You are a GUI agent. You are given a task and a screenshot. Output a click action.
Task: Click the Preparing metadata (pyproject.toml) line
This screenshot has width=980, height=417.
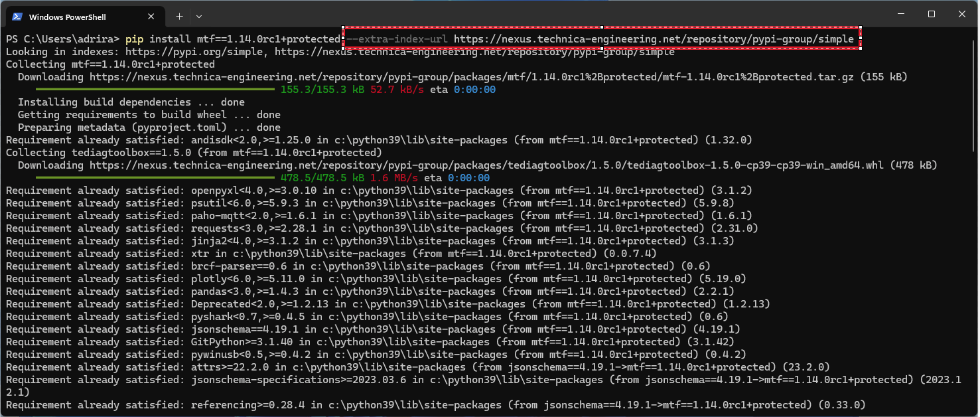click(149, 127)
